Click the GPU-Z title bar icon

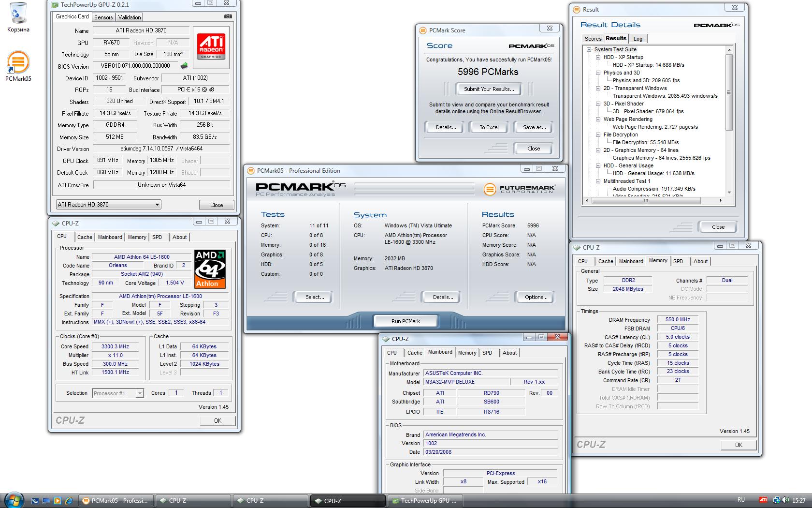pyautogui.click(x=55, y=4)
